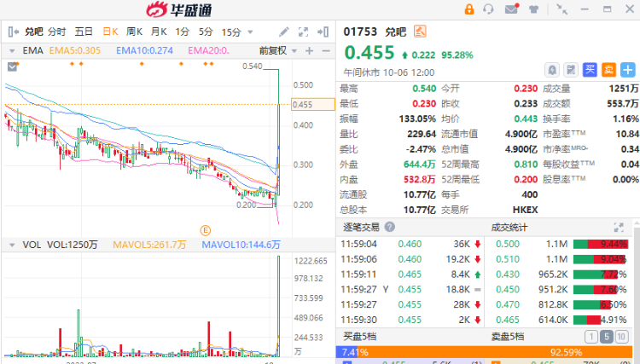Select the 15分 chart interval
Viewport: 640px width, 364px height.
(x=231, y=32)
